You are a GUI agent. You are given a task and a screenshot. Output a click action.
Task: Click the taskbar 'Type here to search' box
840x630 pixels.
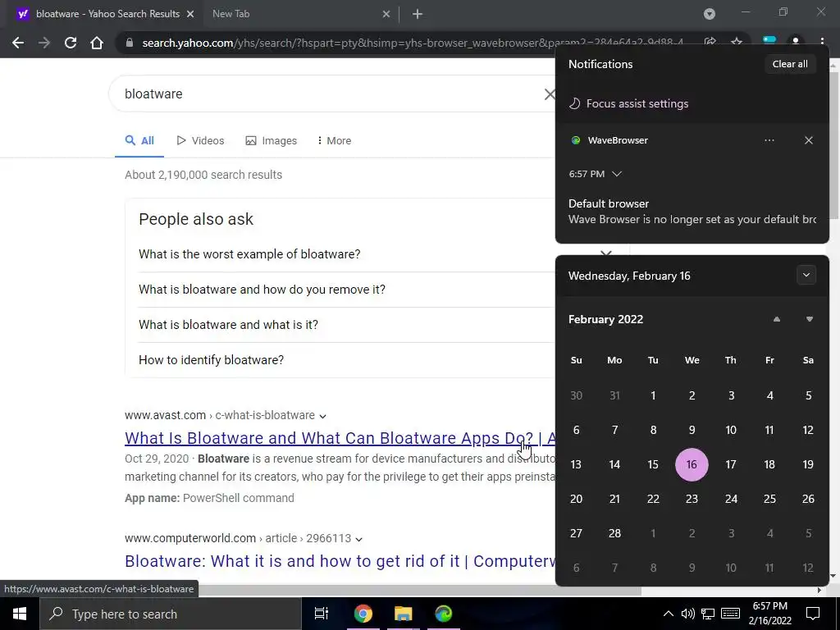point(171,614)
